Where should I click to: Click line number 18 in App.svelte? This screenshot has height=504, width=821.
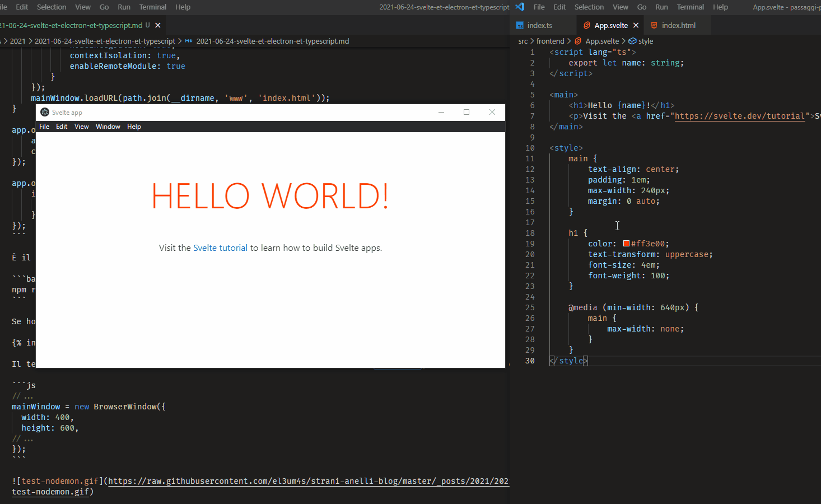pyautogui.click(x=530, y=233)
